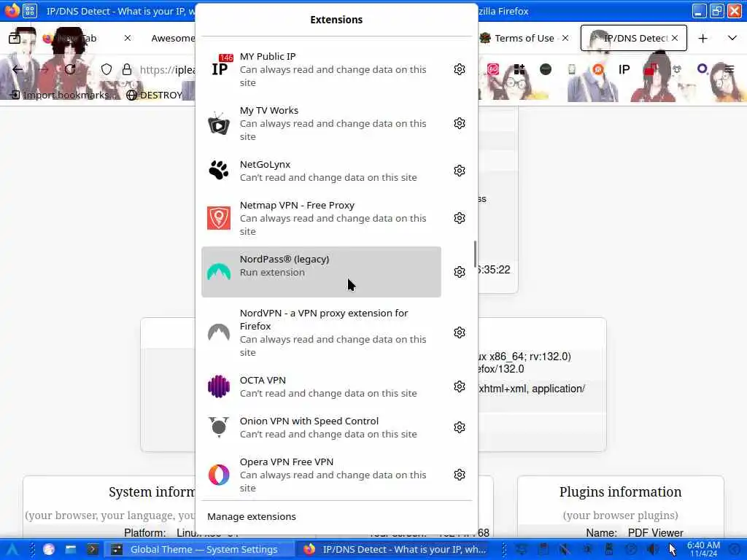Open settings gear for Opera VPN Free VPN
747x560 pixels.
pyautogui.click(x=460, y=475)
